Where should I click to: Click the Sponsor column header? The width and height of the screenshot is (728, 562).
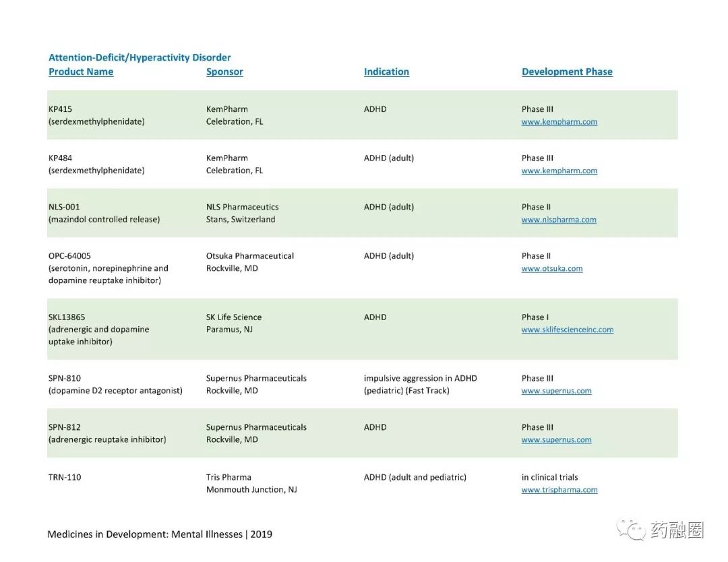224,71
